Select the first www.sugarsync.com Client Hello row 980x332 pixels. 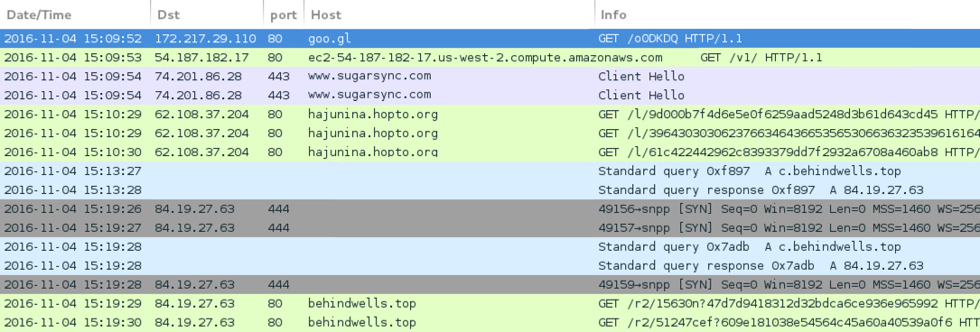click(x=490, y=76)
